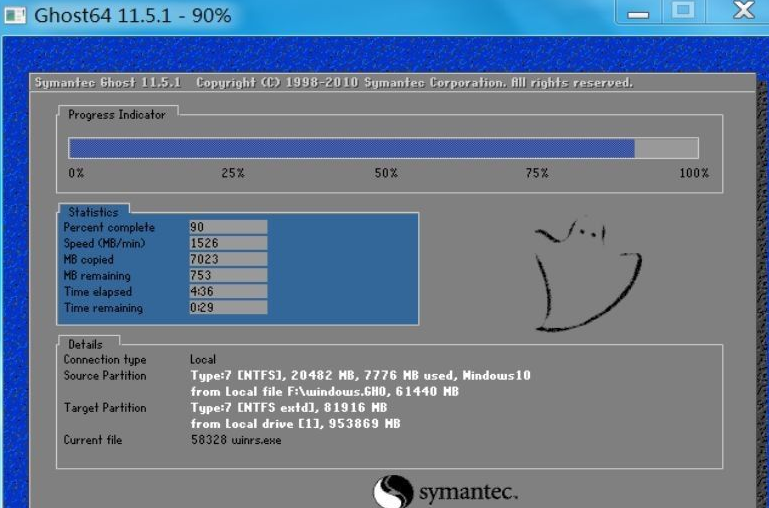The width and height of the screenshot is (769, 508).
Task: Click the Time remaining value 0:29
Action: pyautogui.click(x=229, y=307)
